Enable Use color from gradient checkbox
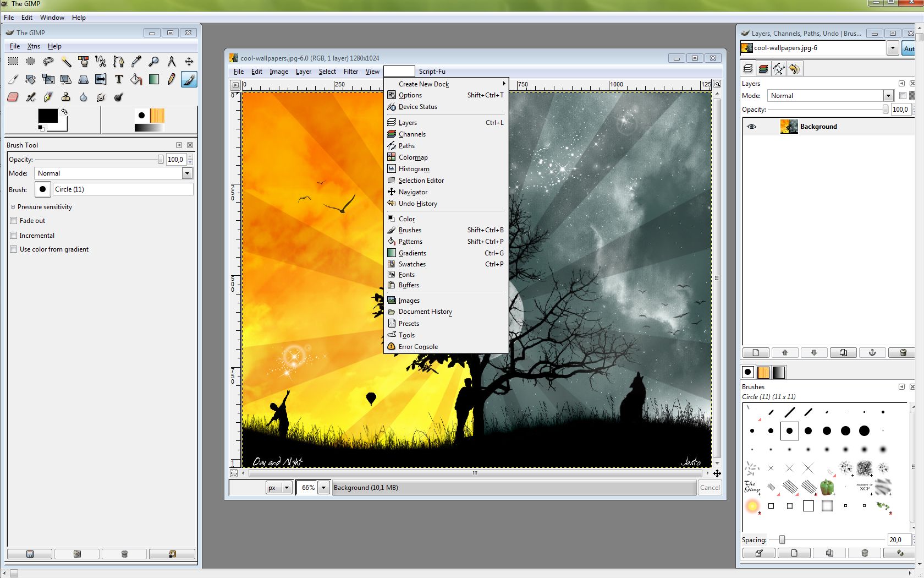The width and height of the screenshot is (924, 578). [x=14, y=249]
